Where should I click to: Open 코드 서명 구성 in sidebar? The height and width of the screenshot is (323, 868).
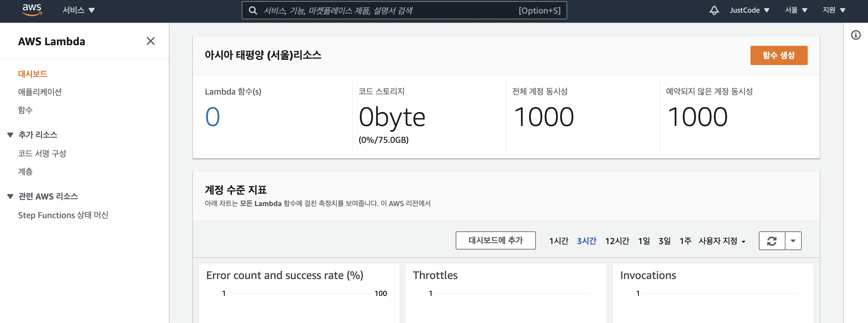(42, 153)
